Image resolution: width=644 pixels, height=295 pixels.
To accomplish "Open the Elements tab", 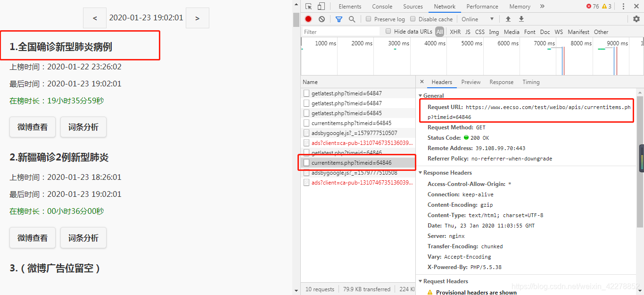I will [350, 6].
